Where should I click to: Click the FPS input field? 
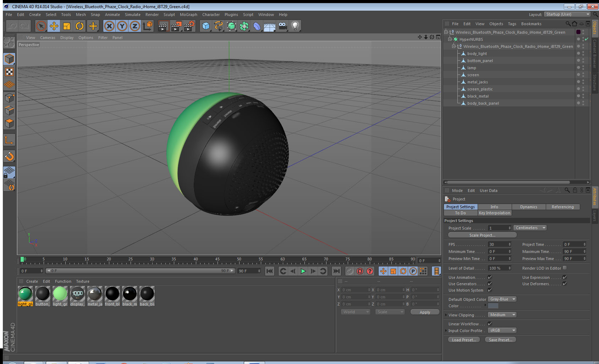coord(499,244)
